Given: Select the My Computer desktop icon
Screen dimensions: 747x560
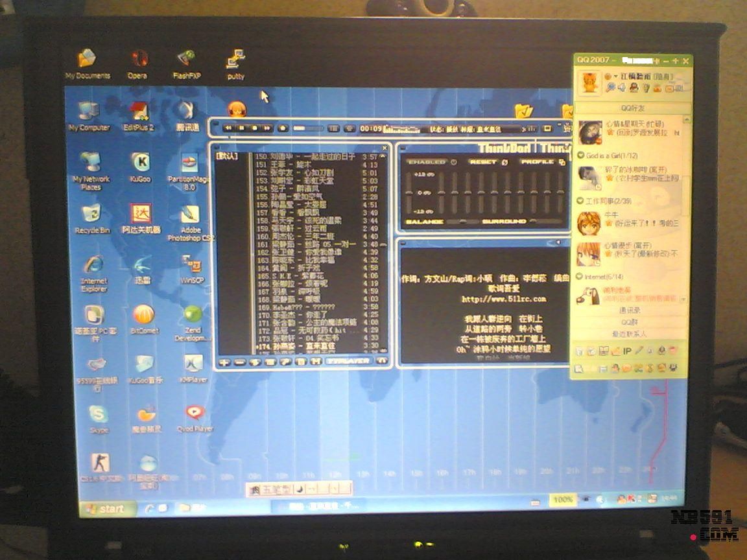Looking at the screenshot, I should [89, 117].
